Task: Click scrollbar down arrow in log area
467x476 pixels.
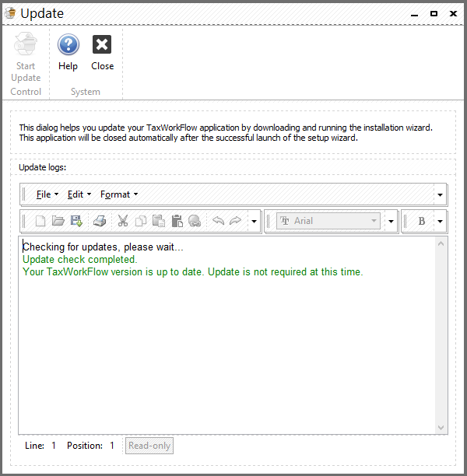Action: coord(441,428)
